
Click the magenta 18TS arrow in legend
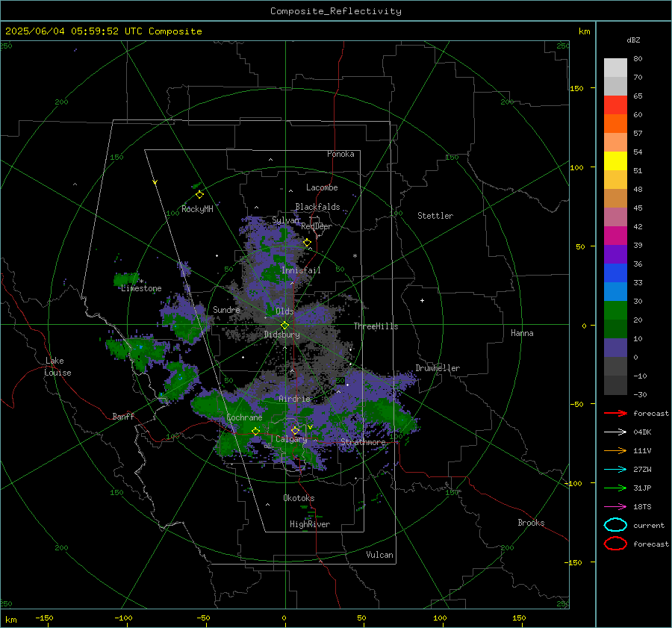[x=615, y=507]
